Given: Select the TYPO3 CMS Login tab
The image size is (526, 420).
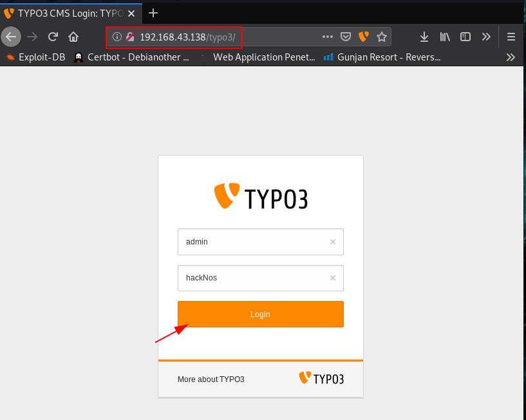Looking at the screenshot, I should [x=71, y=14].
